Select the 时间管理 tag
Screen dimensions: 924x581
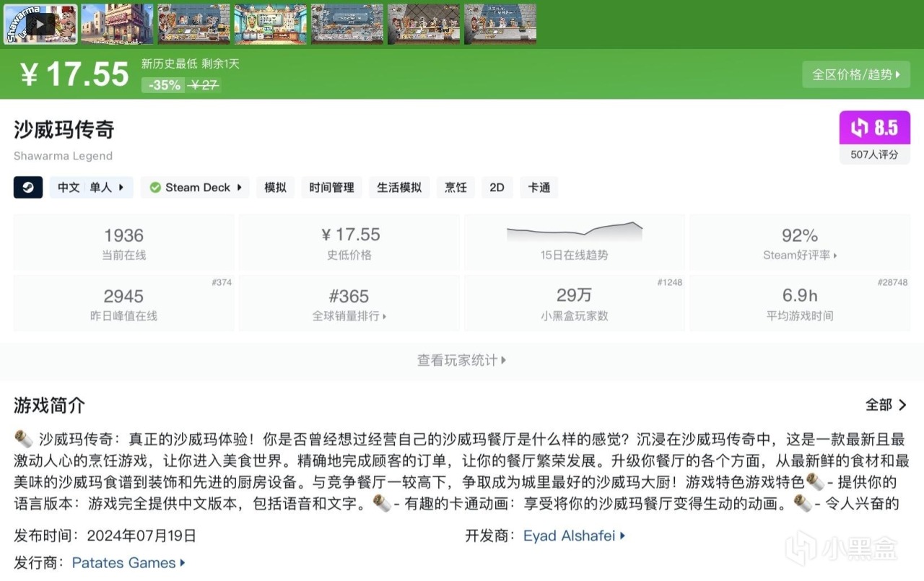(x=331, y=188)
